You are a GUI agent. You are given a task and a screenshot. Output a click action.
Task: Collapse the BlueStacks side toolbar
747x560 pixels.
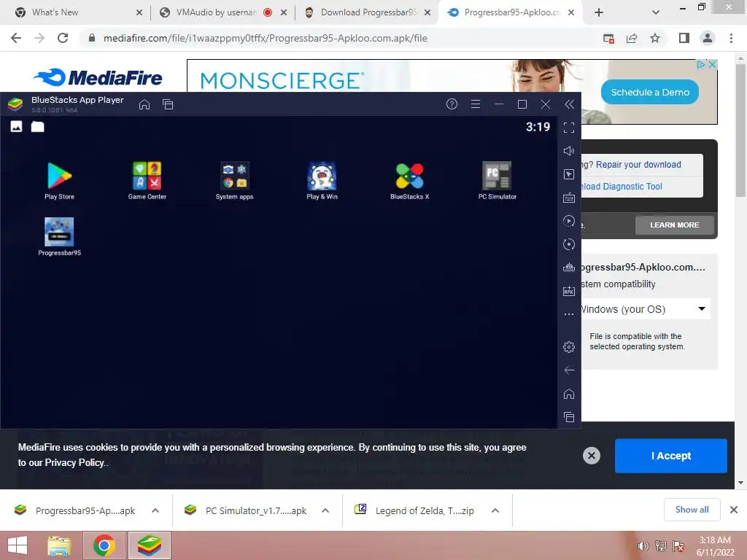[x=569, y=104]
